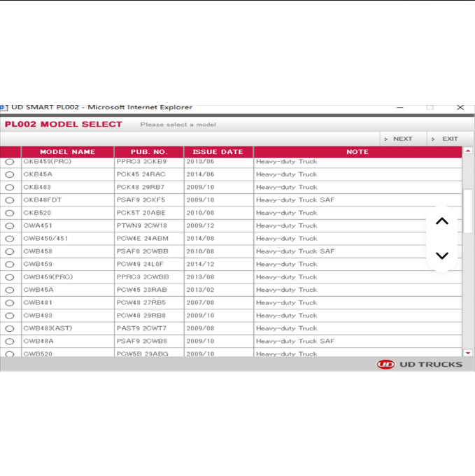Image resolution: width=475 pixels, height=476 pixels.
Task: Click the UD Trucks logo icon
Action: (x=385, y=364)
